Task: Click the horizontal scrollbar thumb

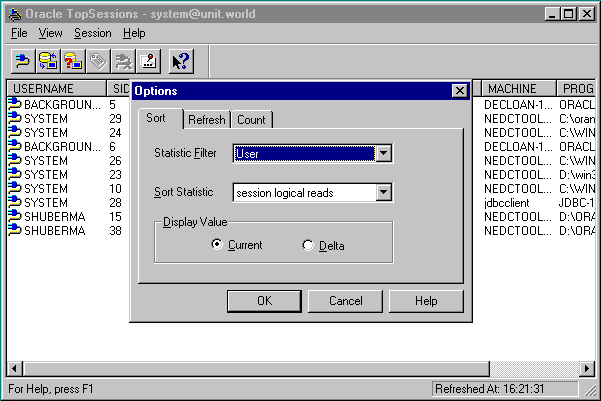Action: [256, 369]
